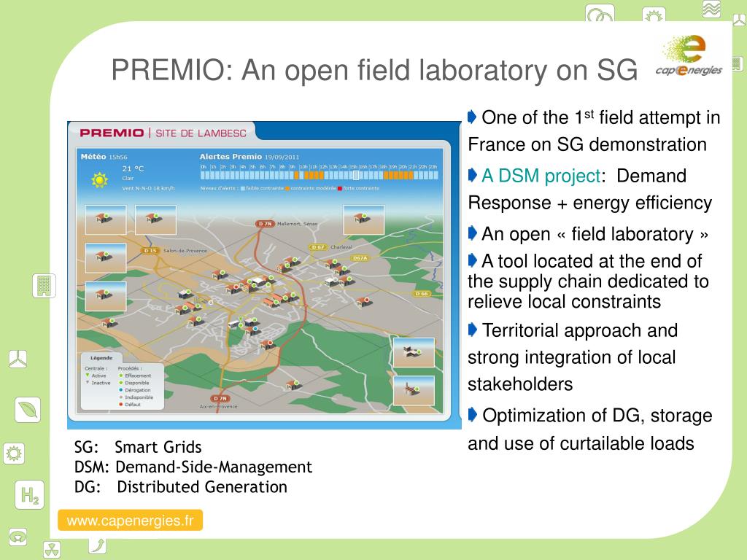Click the D 7N badge near Mallemort

[x=264, y=223]
